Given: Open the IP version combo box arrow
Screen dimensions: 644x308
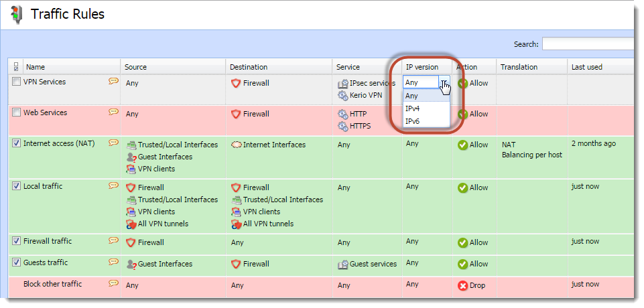Looking at the screenshot, I should click(444, 82).
